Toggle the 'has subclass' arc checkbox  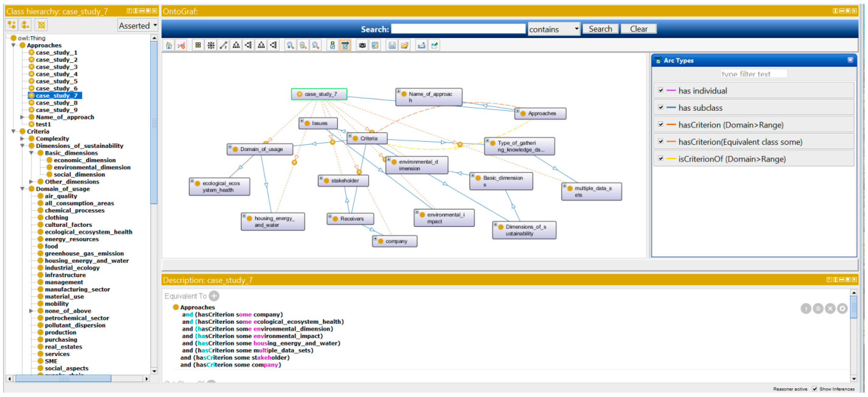pos(661,107)
